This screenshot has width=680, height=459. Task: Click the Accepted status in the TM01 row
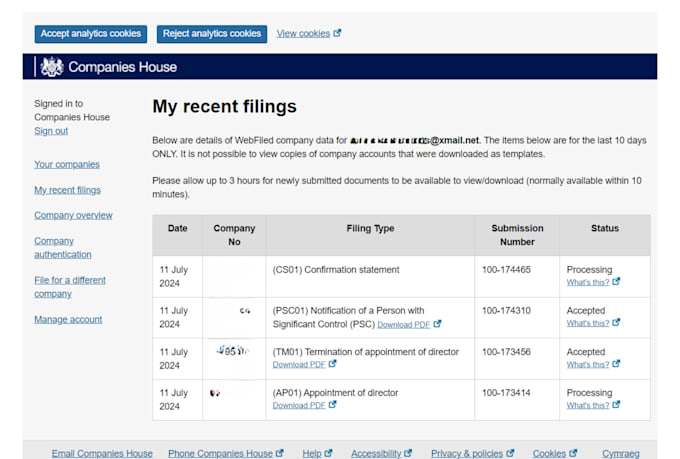tap(585, 352)
